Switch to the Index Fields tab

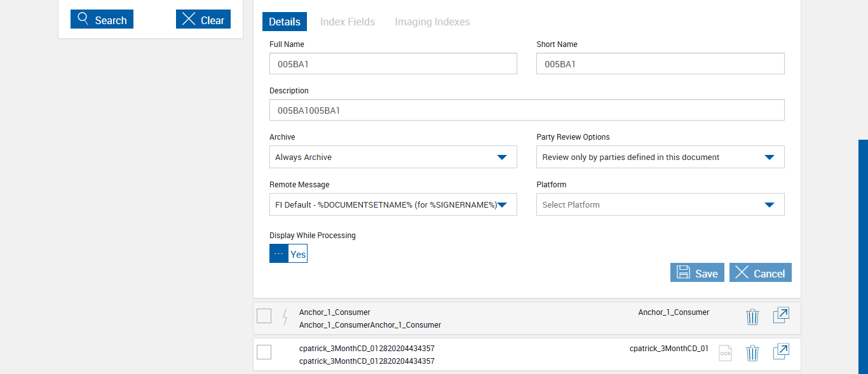coord(348,22)
